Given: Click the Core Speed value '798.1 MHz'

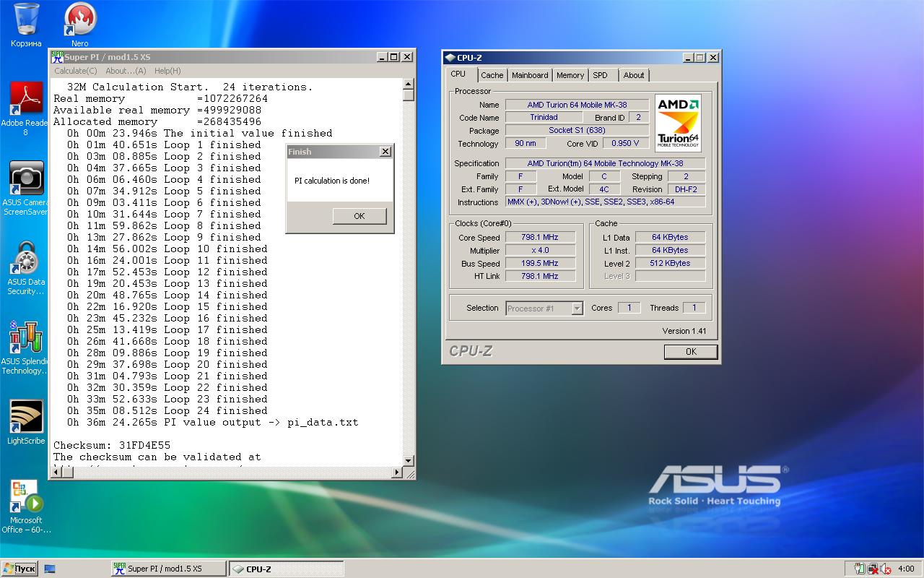Looking at the screenshot, I should tap(540, 237).
